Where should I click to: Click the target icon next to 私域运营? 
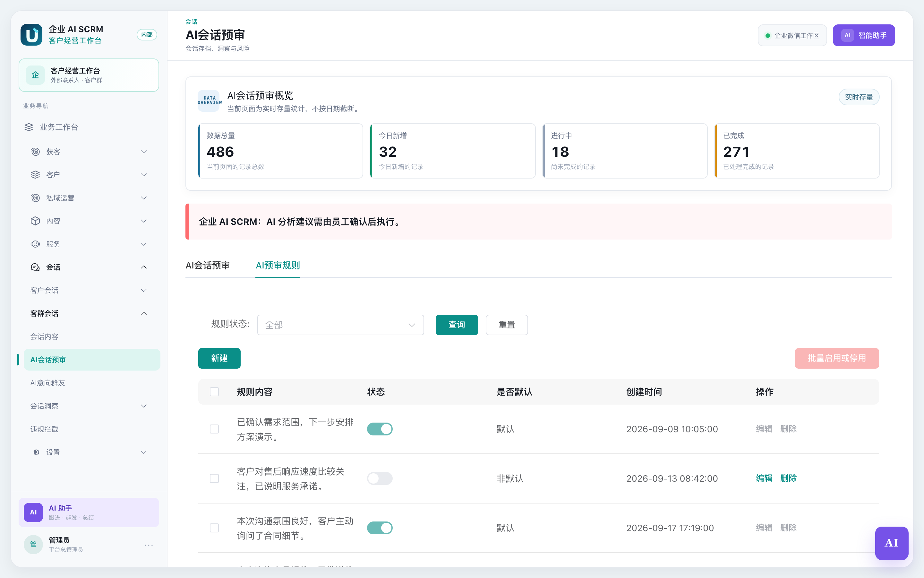[x=35, y=198]
